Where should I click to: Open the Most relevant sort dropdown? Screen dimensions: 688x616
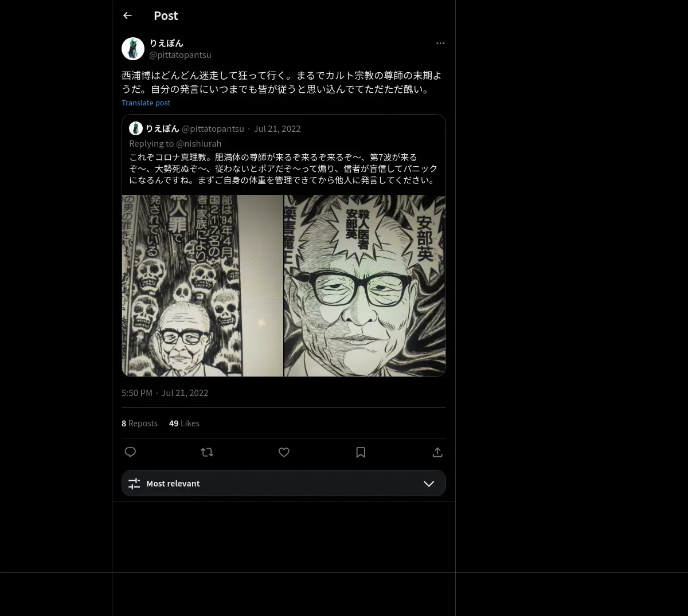pos(284,483)
